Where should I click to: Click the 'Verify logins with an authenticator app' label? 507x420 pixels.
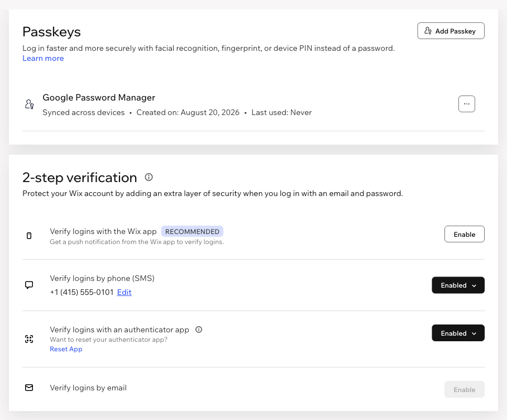pos(119,330)
